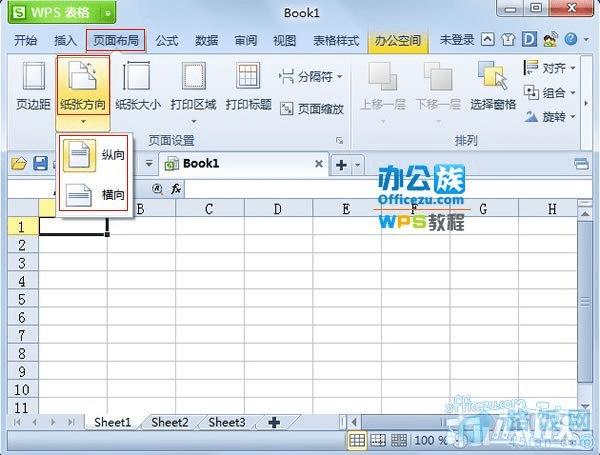Open the 旋转 rotate dropdown
The width and height of the screenshot is (600, 455).
coord(549,116)
